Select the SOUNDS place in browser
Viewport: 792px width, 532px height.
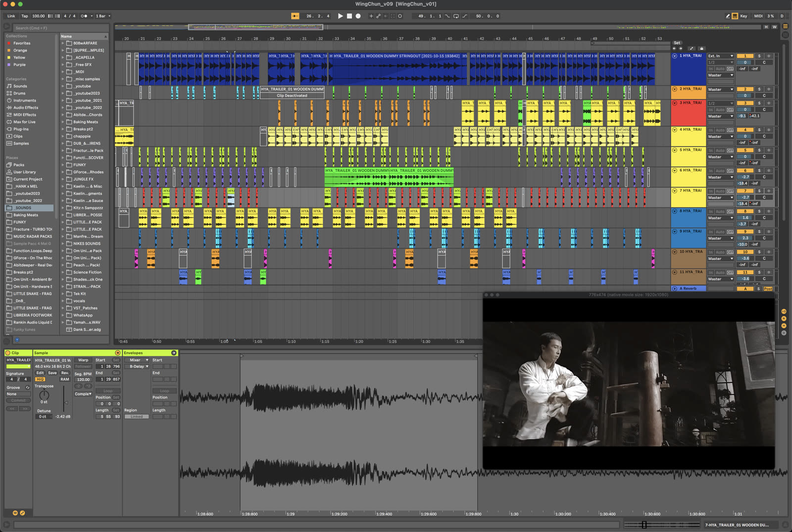click(23, 208)
